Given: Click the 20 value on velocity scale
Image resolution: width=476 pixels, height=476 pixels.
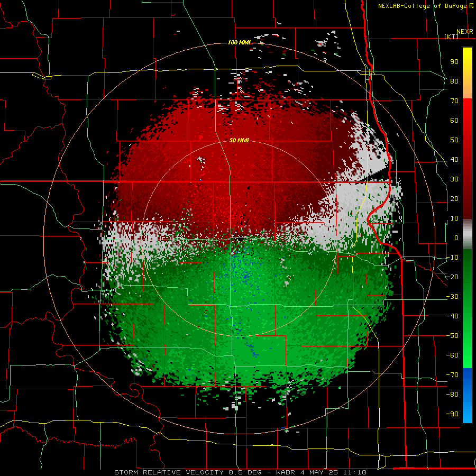Looking at the screenshot, I should point(454,199).
